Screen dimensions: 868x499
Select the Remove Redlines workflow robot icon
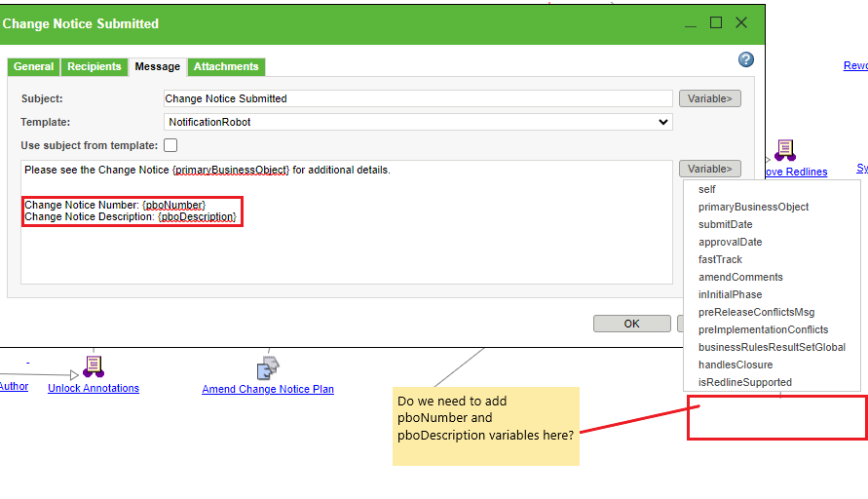tap(785, 150)
